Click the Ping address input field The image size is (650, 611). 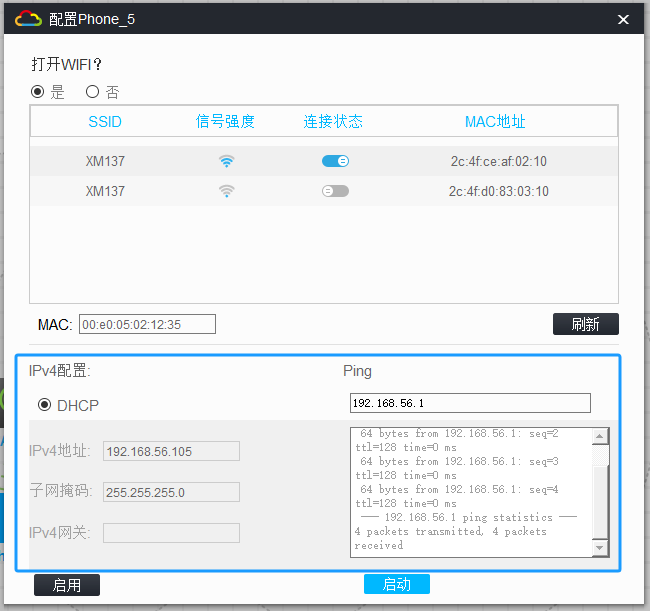pos(470,403)
